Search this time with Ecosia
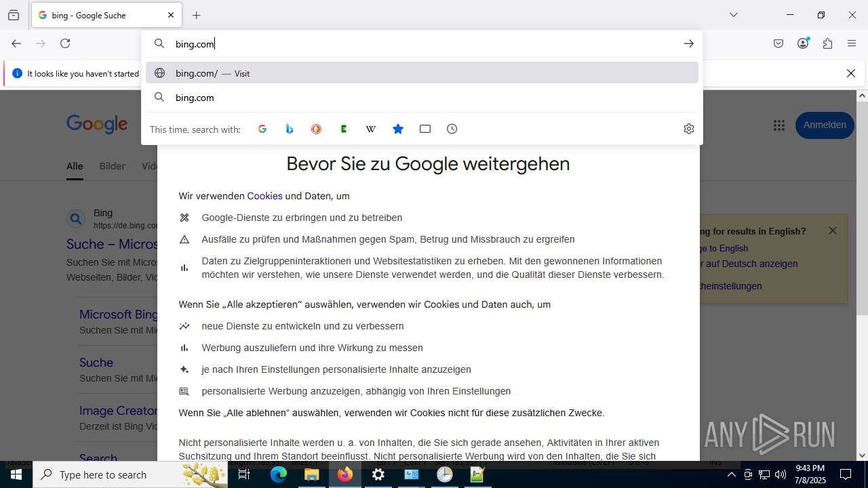The height and width of the screenshot is (488, 868). point(344,129)
